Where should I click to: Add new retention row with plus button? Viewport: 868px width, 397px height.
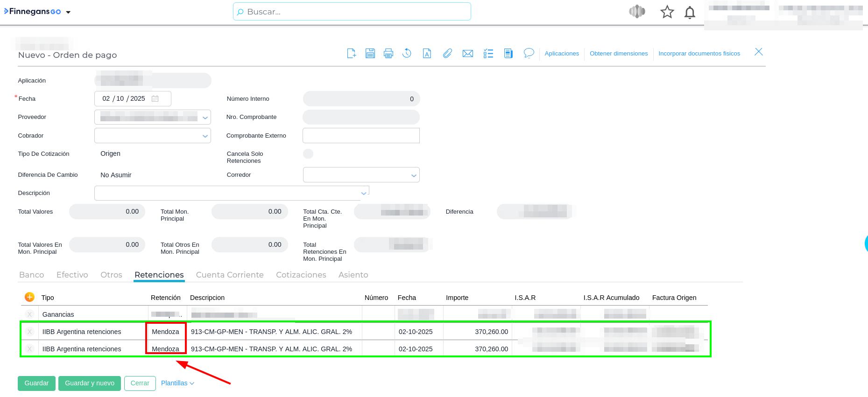pyautogui.click(x=29, y=297)
